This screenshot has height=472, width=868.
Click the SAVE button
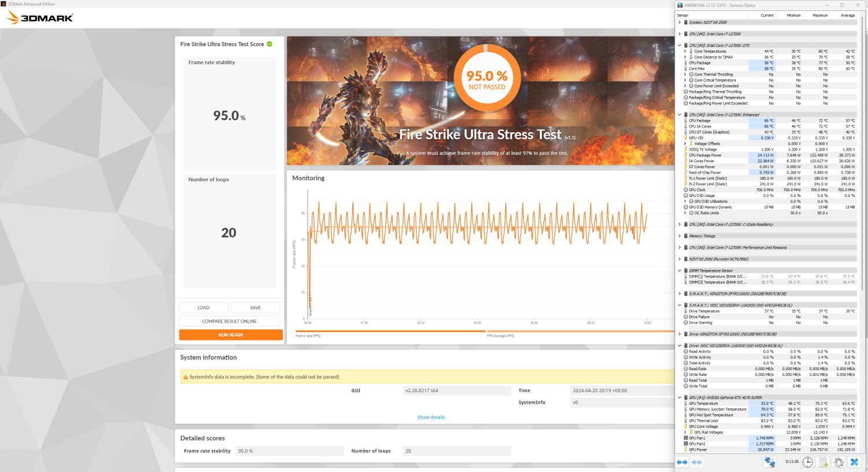point(255,308)
